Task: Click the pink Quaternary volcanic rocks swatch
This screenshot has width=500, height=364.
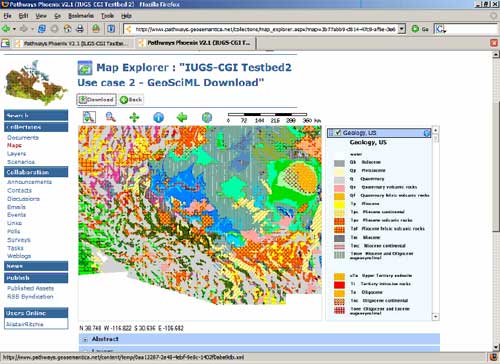Action: pos(339,188)
